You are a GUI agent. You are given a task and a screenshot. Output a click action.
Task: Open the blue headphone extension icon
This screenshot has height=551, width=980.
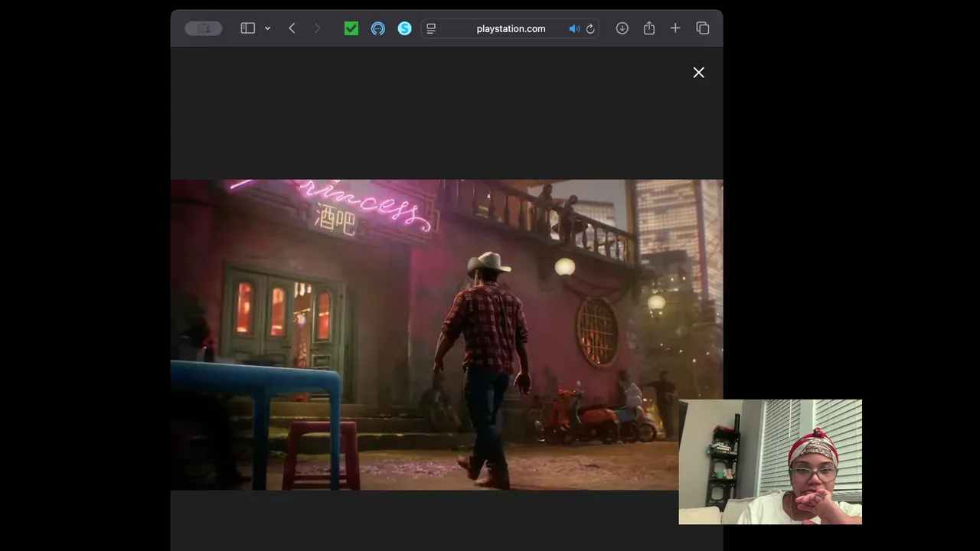tap(378, 28)
